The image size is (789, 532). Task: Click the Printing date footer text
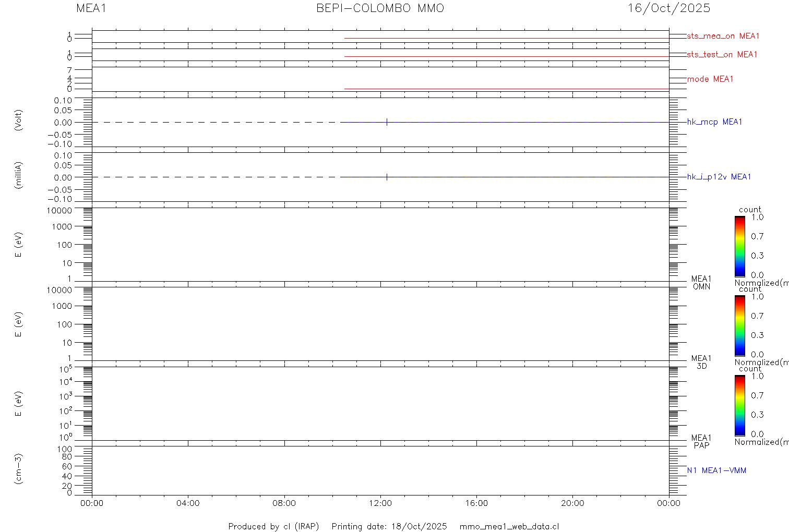click(389, 526)
